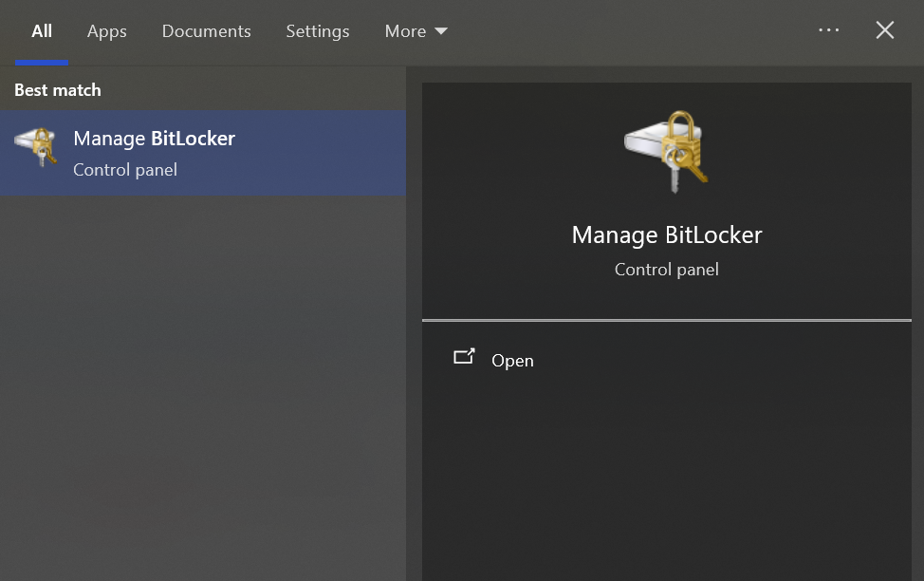Open the three-dot options menu
This screenshot has width=924, height=581.
pyautogui.click(x=828, y=30)
